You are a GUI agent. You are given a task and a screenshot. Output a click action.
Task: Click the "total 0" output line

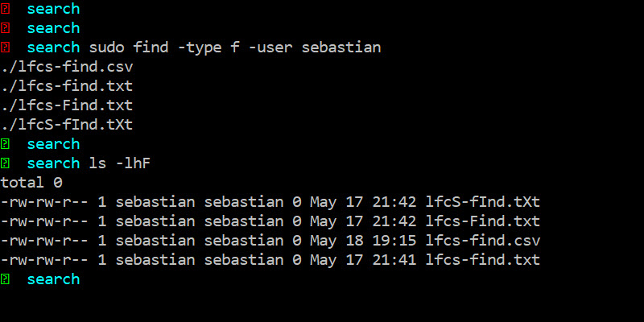click(x=31, y=183)
